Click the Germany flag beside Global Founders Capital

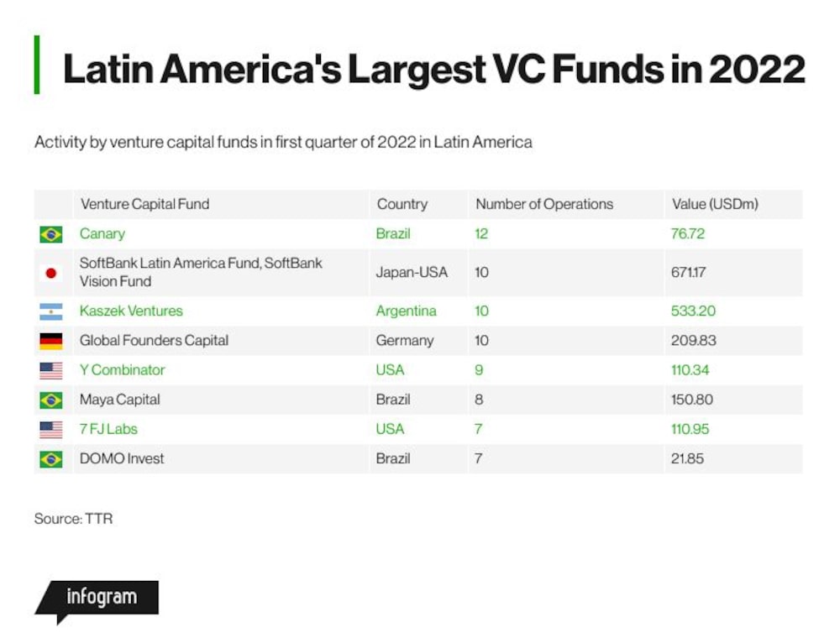tap(51, 341)
